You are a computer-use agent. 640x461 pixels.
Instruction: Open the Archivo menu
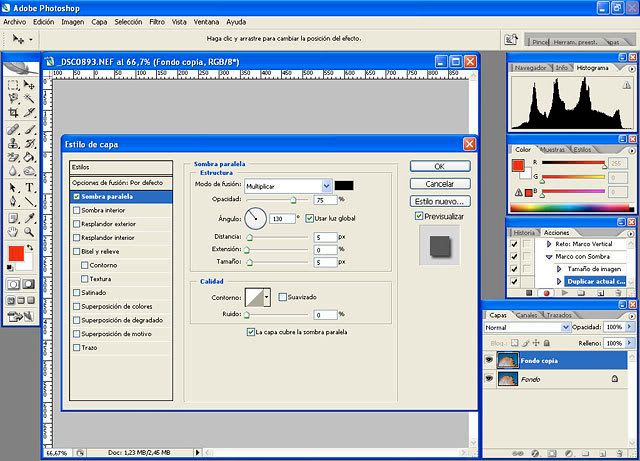[15, 22]
